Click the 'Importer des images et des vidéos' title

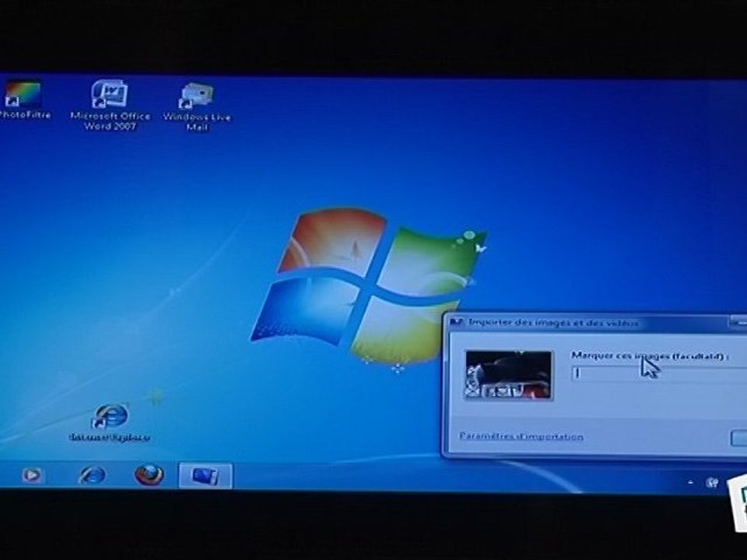(553, 323)
